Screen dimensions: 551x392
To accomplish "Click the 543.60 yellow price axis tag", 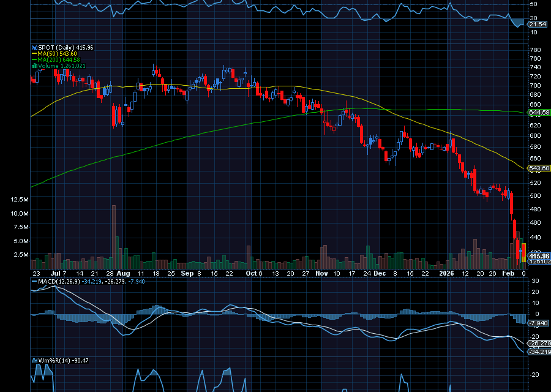I will (x=539, y=168).
